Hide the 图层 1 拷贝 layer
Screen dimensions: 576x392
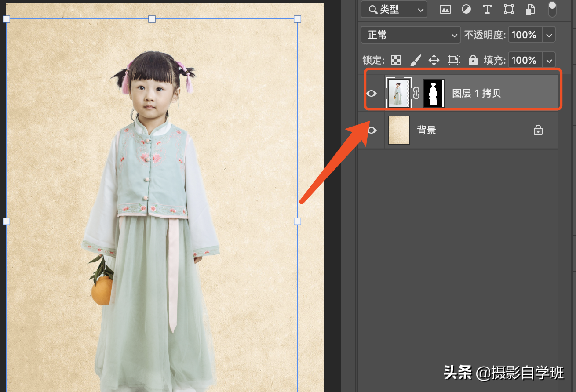[x=372, y=93]
